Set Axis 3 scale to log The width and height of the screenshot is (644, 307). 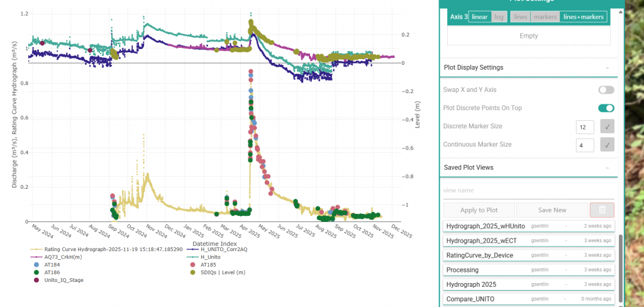click(499, 17)
